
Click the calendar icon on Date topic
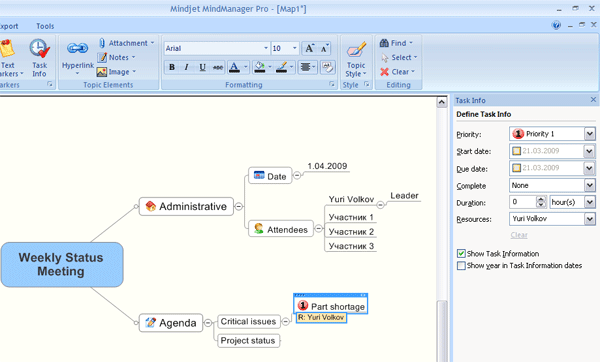259,175
